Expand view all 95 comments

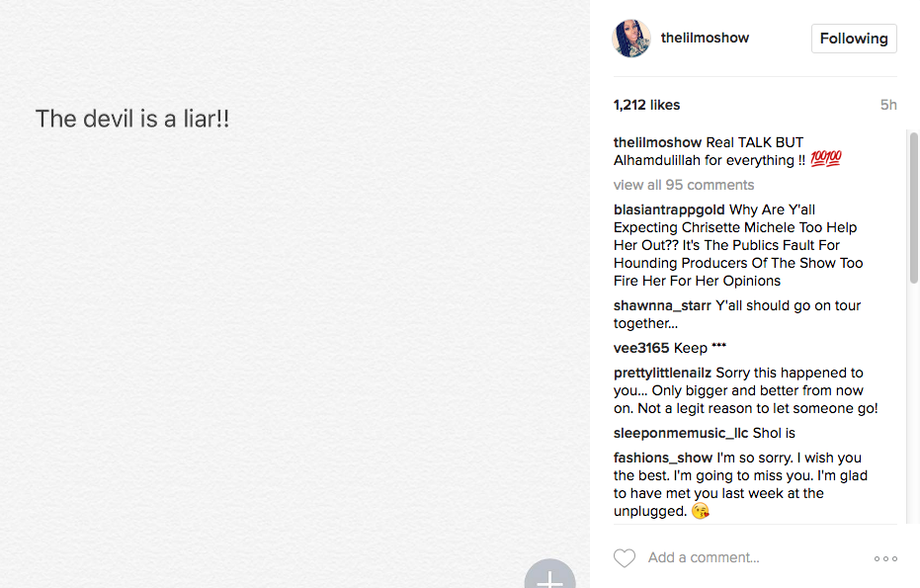point(683,185)
